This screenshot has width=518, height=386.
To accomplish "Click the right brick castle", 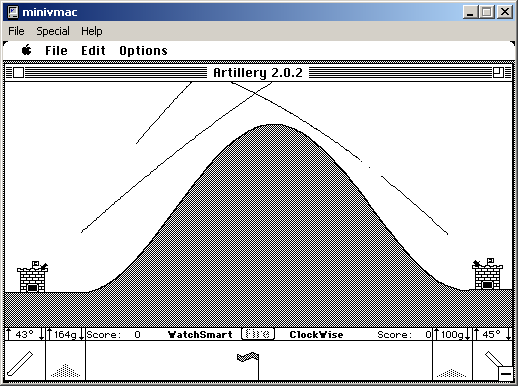I will (487, 274).
